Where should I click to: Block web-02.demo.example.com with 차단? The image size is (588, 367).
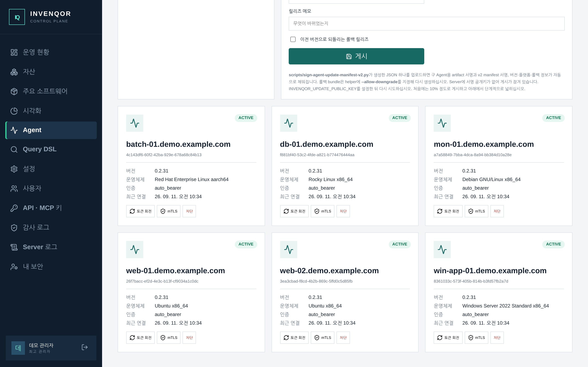point(343,338)
